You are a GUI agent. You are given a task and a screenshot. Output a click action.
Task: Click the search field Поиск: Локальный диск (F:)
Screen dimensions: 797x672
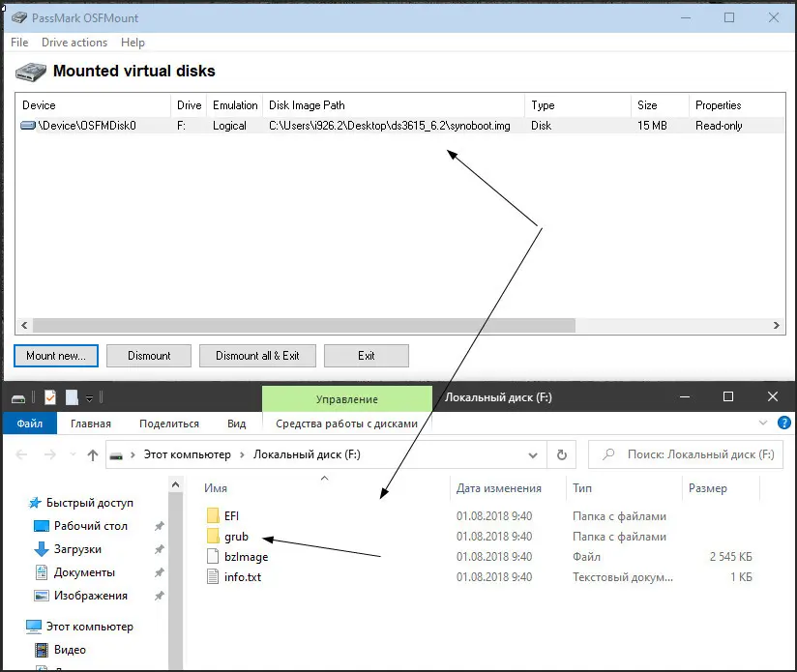tap(685, 454)
